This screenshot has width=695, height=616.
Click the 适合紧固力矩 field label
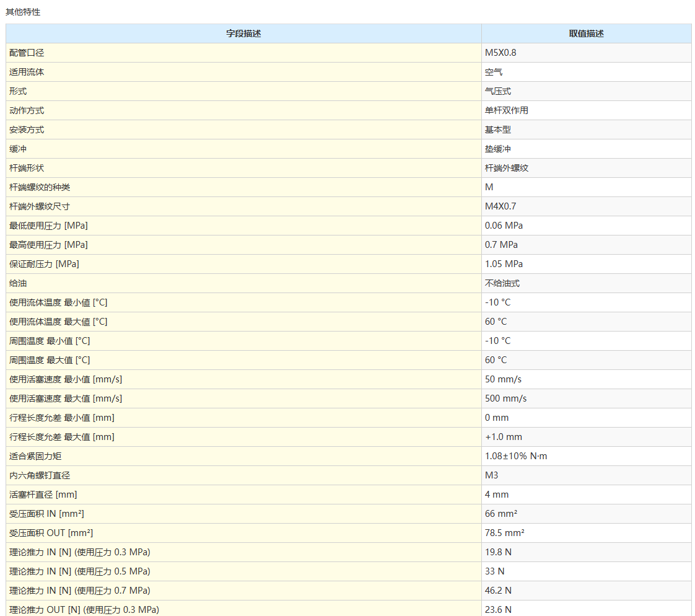click(35, 456)
